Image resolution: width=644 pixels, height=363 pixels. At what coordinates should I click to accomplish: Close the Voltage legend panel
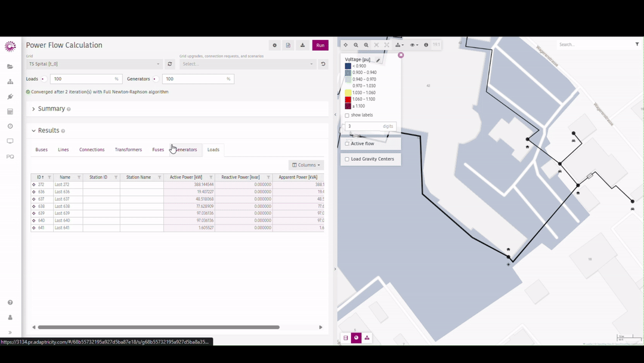pos(401,55)
